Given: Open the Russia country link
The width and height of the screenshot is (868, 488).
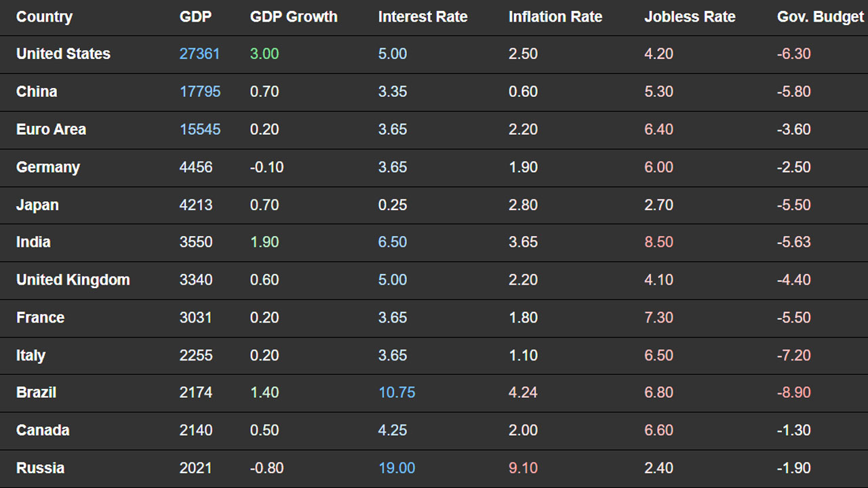Looking at the screenshot, I should tap(40, 468).
